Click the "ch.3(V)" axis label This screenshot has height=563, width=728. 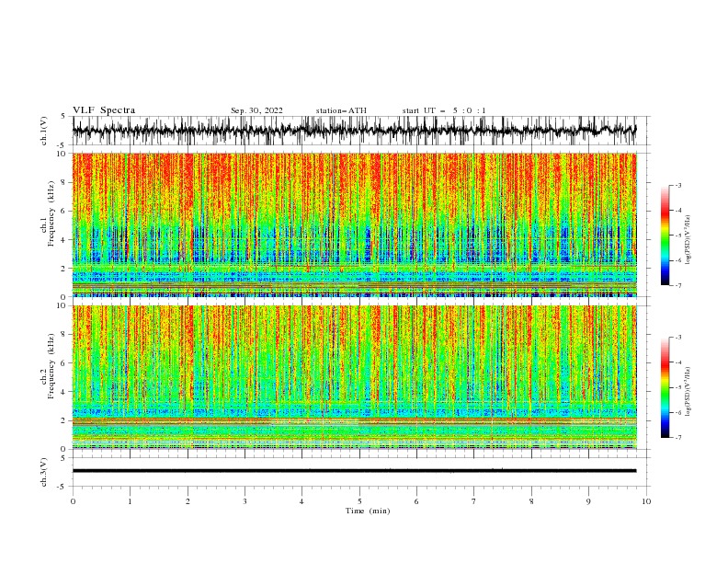pyautogui.click(x=44, y=473)
